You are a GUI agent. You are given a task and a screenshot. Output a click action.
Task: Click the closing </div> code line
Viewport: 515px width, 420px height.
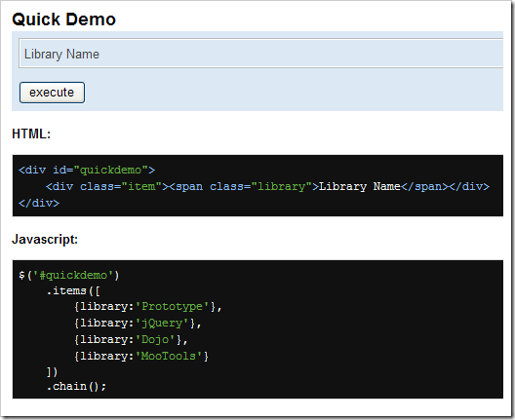click(39, 203)
